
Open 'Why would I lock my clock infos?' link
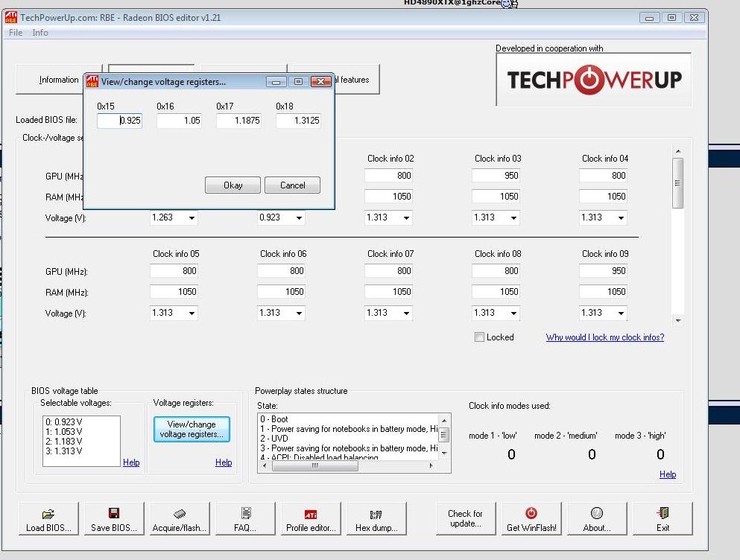tap(605, 337)
